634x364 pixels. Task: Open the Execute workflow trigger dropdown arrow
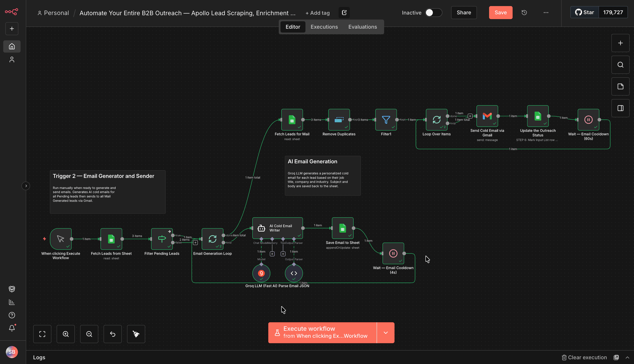click(385, 333)
